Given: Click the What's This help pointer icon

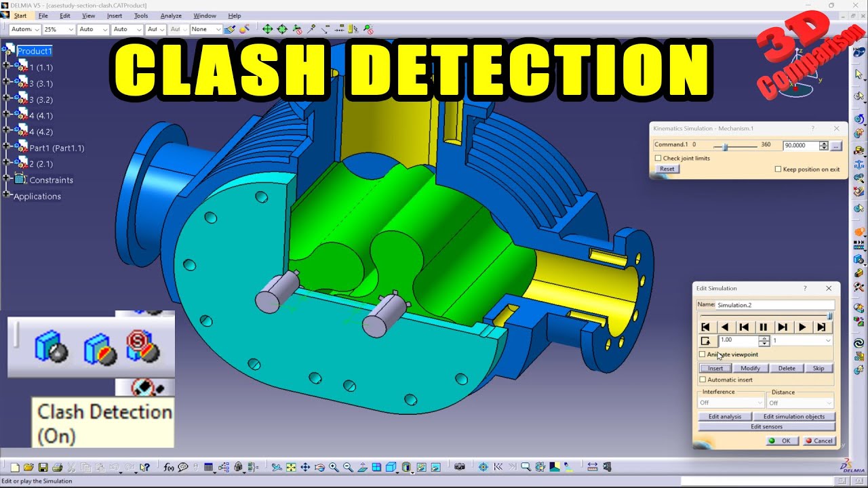Looking at the screenshot, I should tap(144, 467).
